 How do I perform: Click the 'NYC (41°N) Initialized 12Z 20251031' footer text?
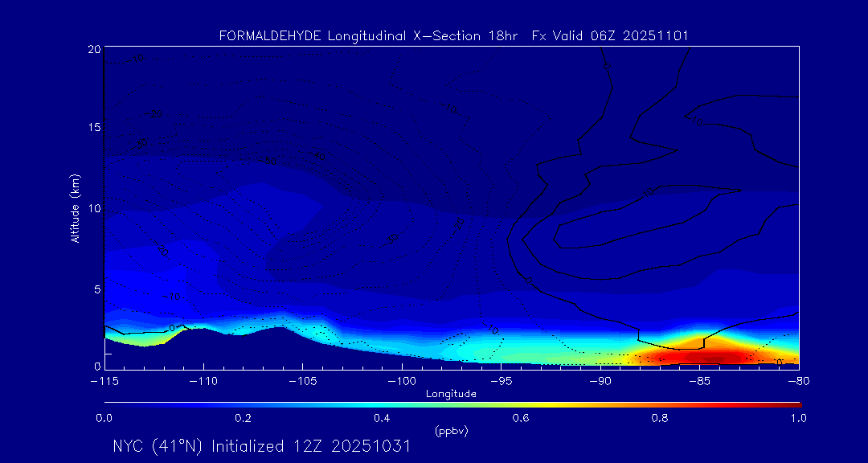pos(261,446)
